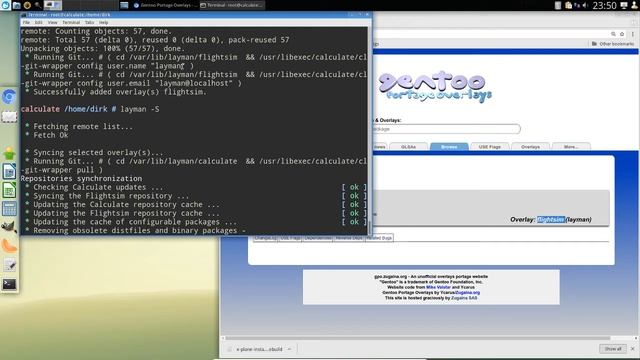Open the file manager panel icon
The height and width of the screenshot is (360, 640).
[17, 5]
